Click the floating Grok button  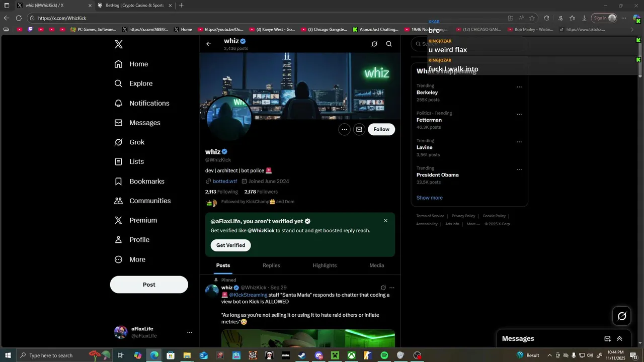(622, 316)
